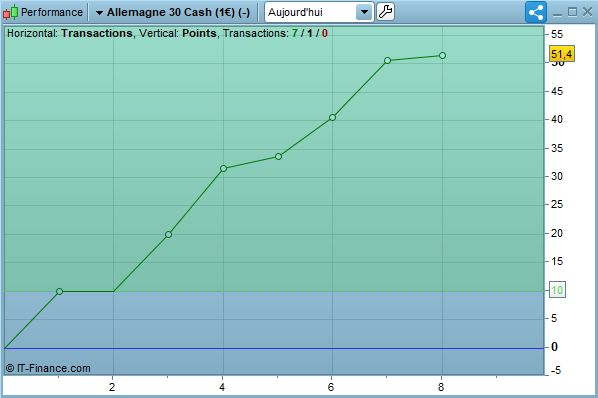Click the 55 value on vertical axis
This screenshot has height=398, width=598.
click(x=557, y=35)
